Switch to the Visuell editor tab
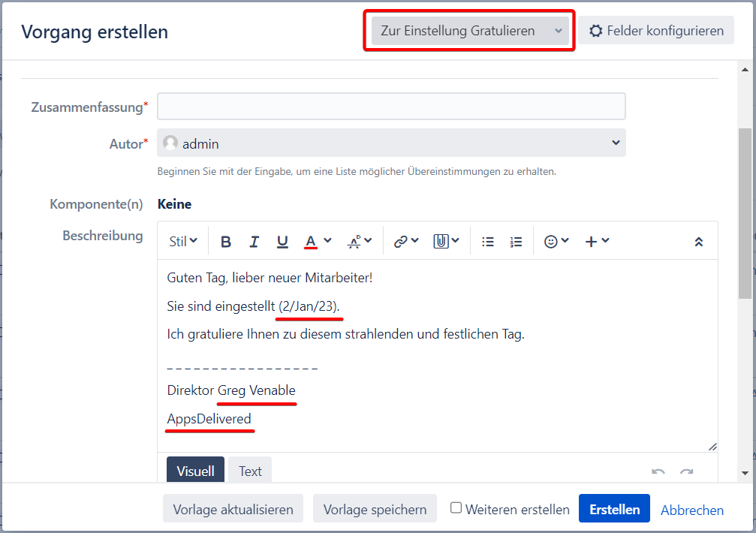756x533 pixels. coord(195,471)
